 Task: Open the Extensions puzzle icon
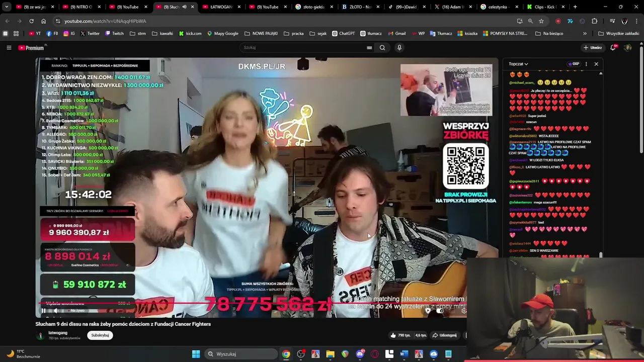tap(595, 21)
